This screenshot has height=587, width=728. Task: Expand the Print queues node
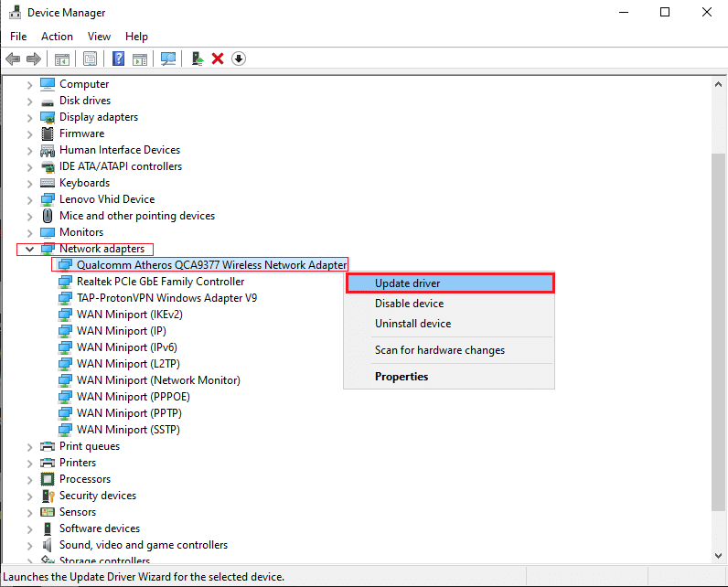[29, 446]
